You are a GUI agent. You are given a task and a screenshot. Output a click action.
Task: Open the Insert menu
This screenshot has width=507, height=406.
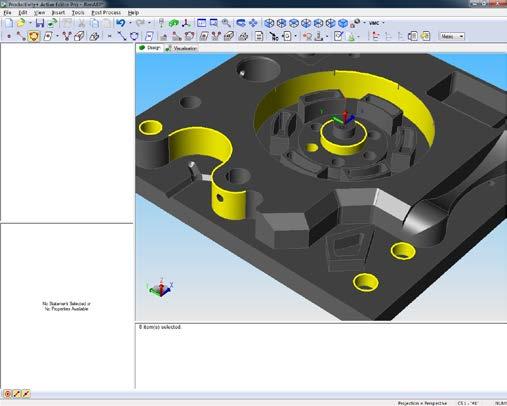point(58,13)
